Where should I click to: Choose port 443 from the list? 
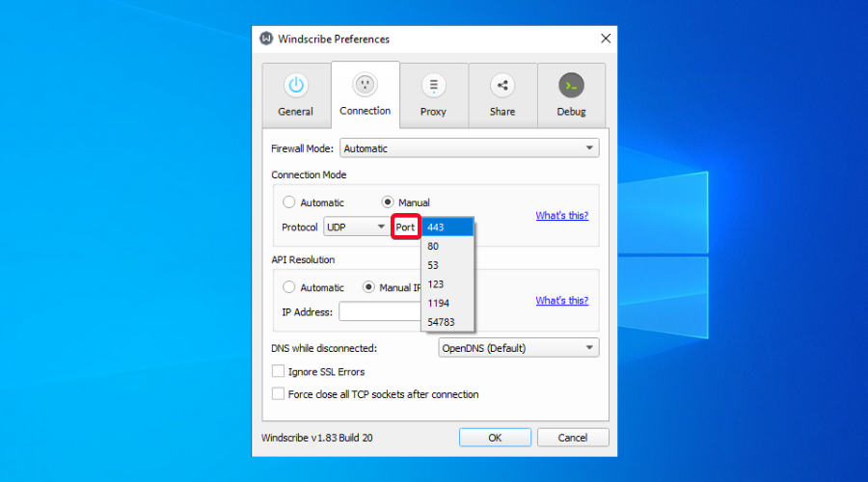pos(448,228)
